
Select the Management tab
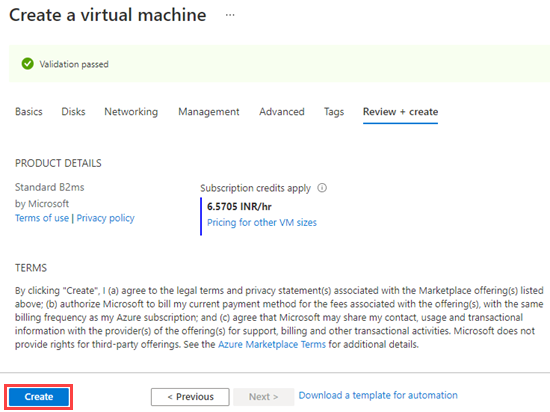tap(209, 112)
